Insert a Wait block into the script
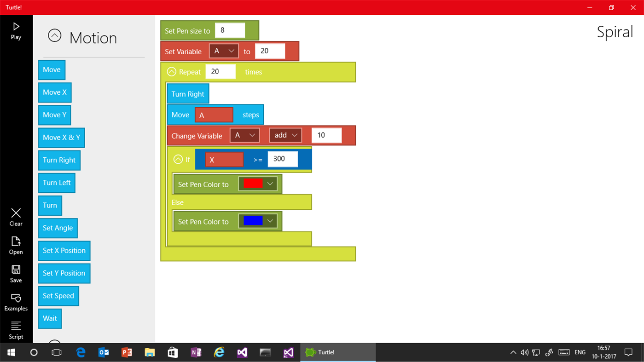 point(50,318)
